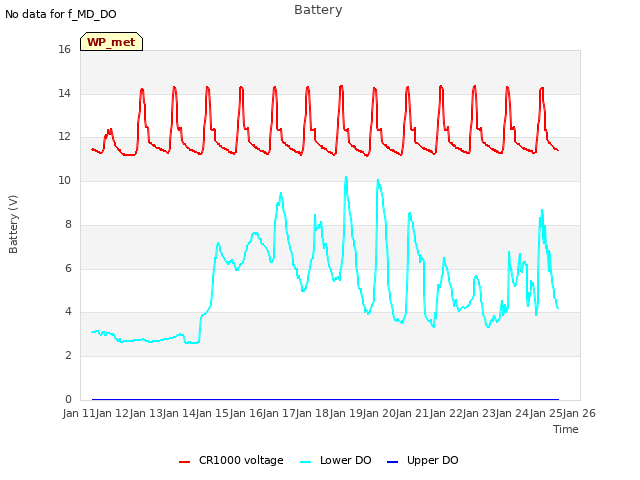Click the red CR1000 voltage legend swatch
Viewport: 640px width, 480px height.
(x=184, y=462)
